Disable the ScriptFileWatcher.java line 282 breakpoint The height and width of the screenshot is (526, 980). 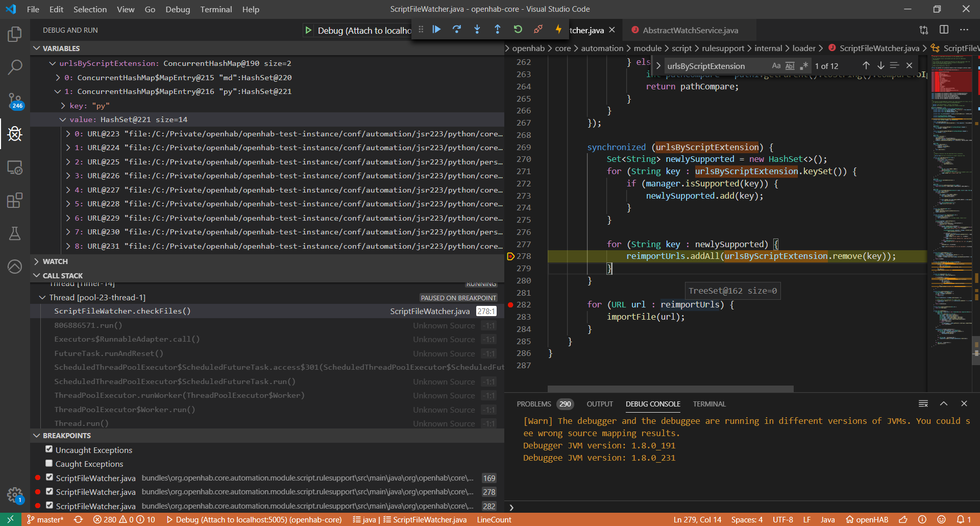49,505
